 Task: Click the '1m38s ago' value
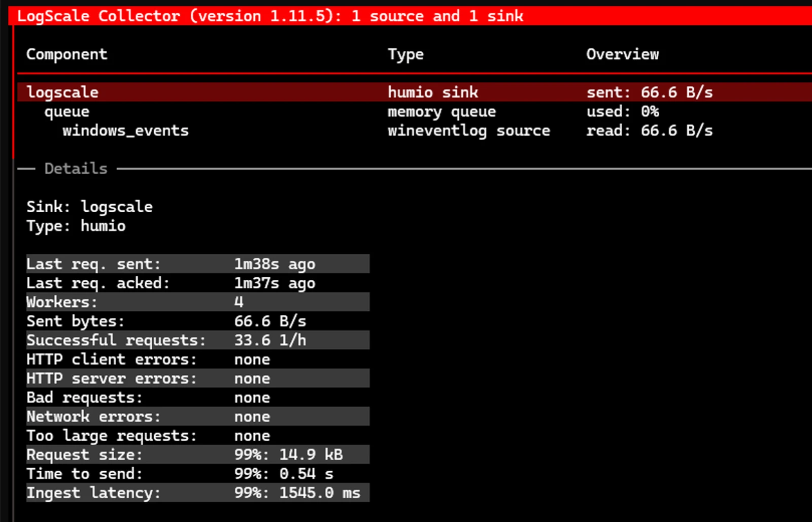click(x=275, y=264)
